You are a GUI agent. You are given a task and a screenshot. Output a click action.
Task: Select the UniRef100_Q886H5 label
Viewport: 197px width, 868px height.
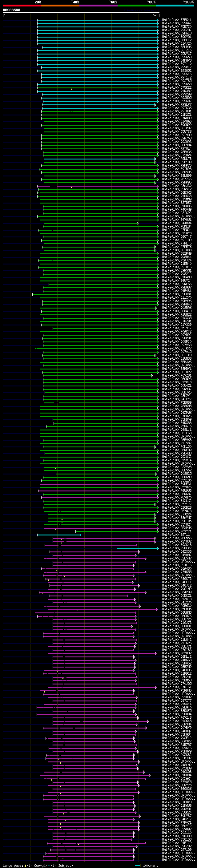click(x=176, y=406)
